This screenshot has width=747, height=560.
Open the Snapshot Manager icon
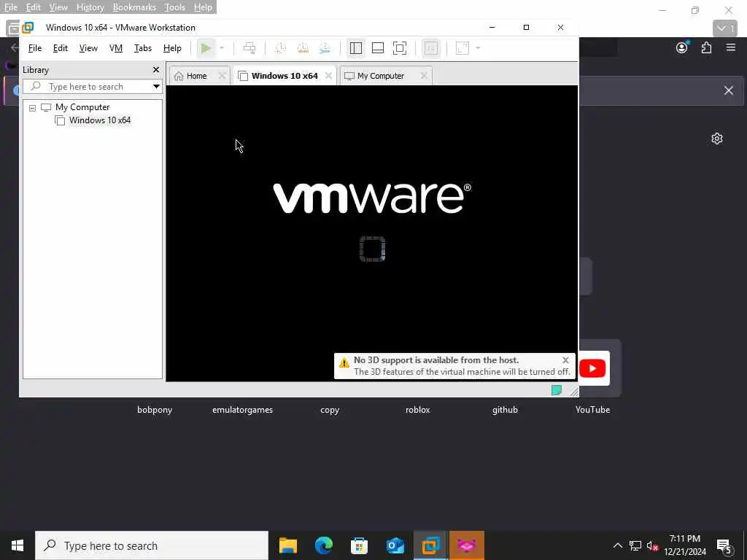[x=325, y=48]
